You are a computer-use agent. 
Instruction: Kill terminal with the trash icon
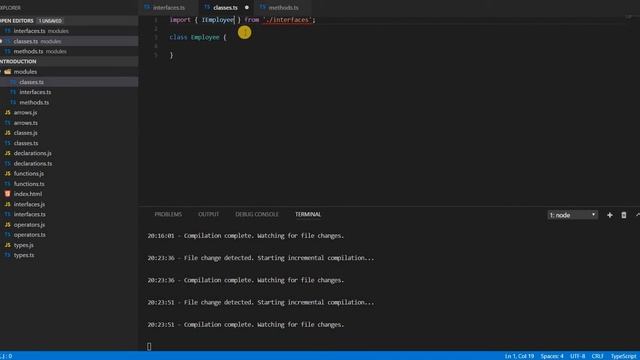coord(624,215)
